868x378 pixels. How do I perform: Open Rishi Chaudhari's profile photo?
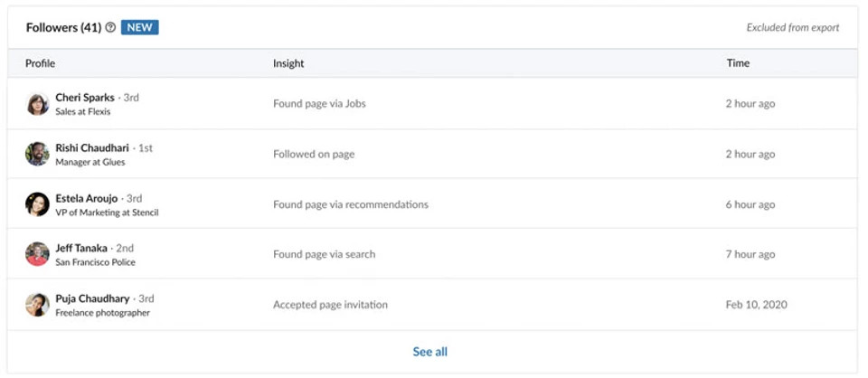pos(37,154)
